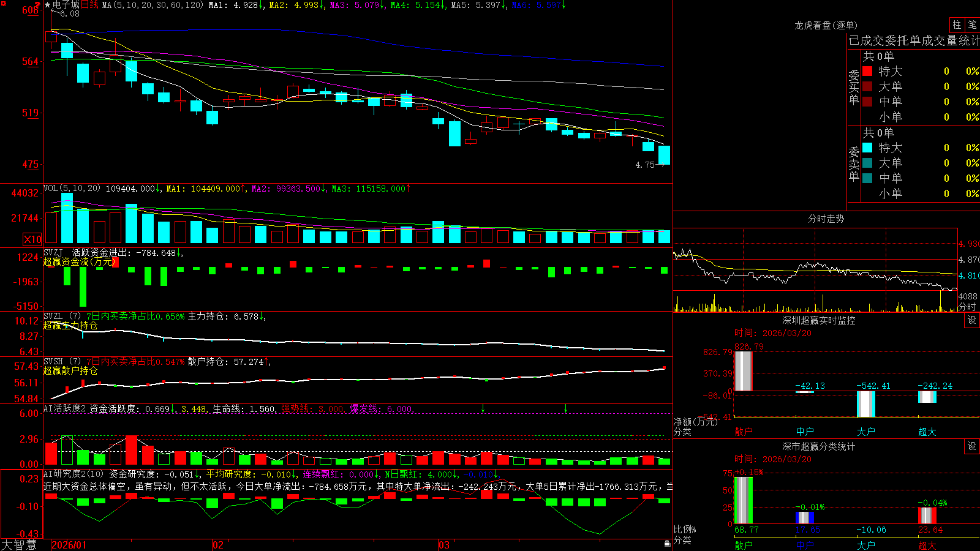Screen dimensions: 980x551
Task: Click the 分时走势 panel title
Action: click(x=826, y=219)
